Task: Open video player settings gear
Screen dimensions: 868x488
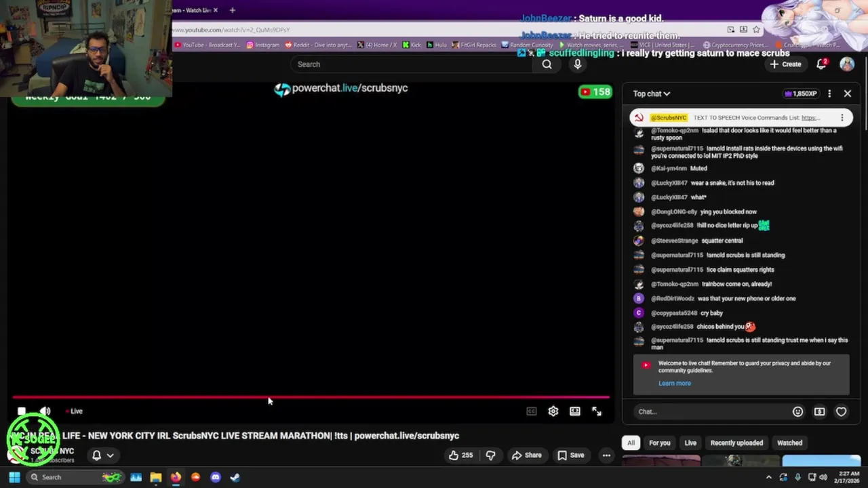Action: [x=553, y=411]
